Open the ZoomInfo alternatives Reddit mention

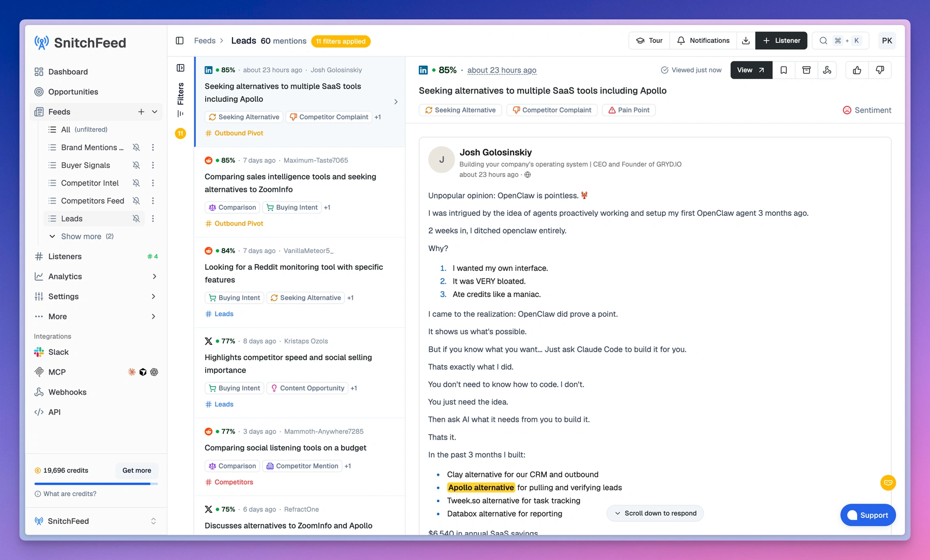pos(300,192)
